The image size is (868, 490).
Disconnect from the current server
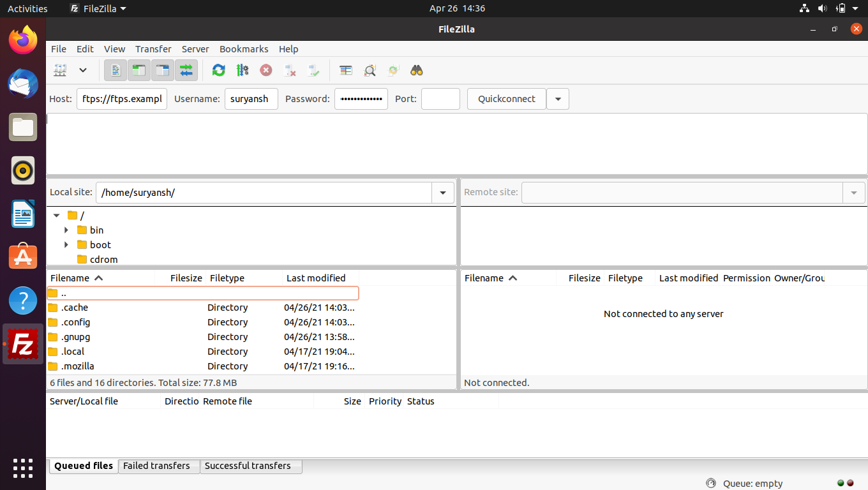coord(290,70)
